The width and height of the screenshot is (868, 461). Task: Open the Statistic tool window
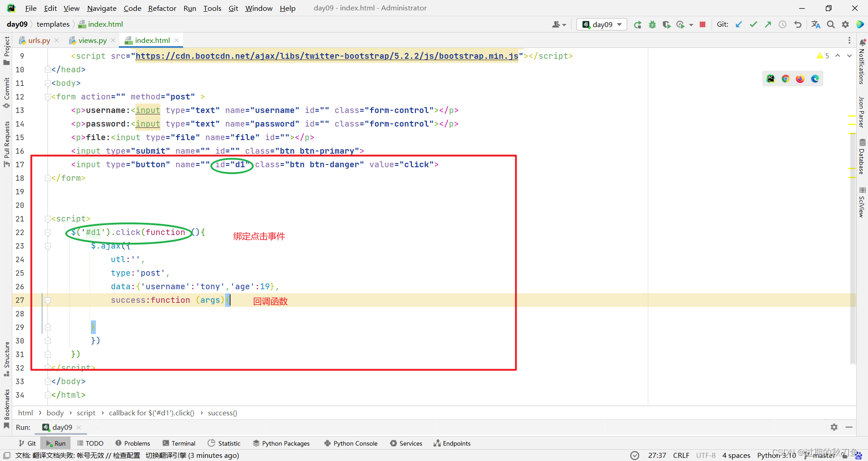click(x=224, y=443)
